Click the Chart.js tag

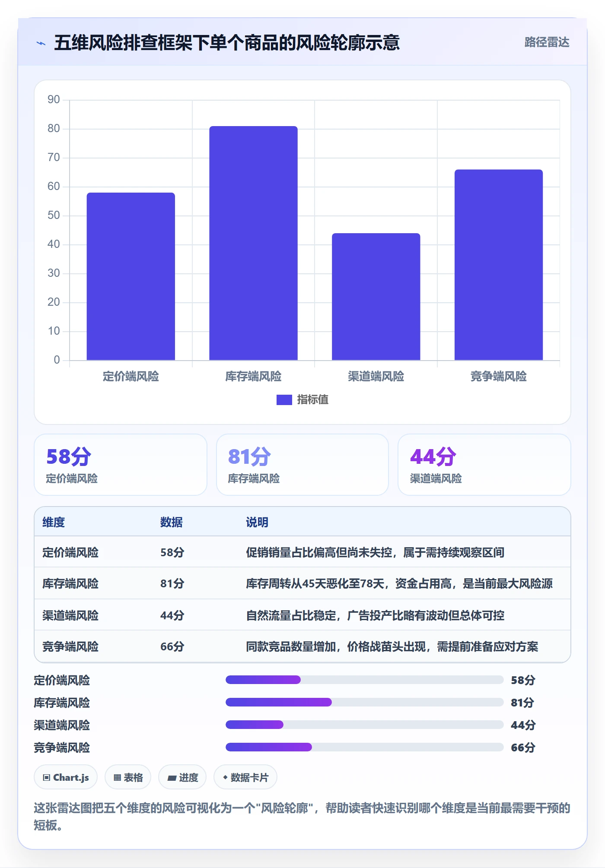click(66, 777)
